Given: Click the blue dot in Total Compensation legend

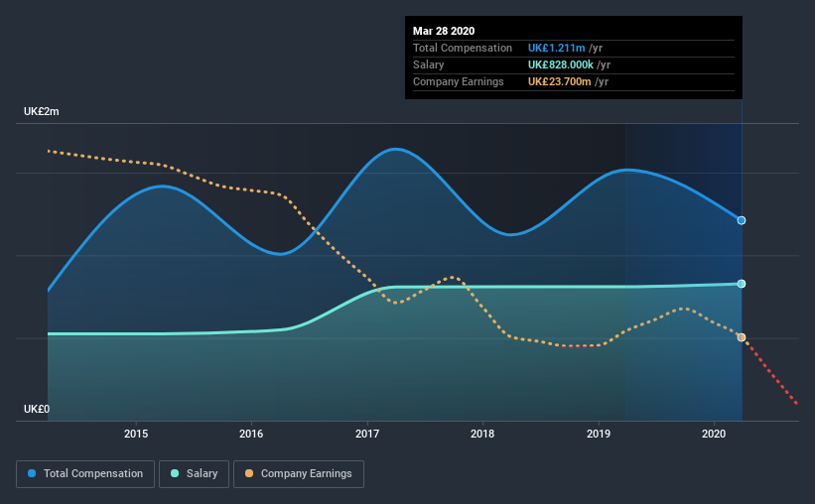Looking at the screenshot, I should point(32,473).
